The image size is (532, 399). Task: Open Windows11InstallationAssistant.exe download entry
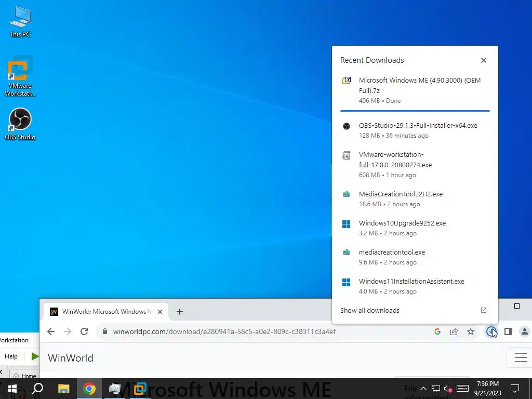tap(415, 286)
